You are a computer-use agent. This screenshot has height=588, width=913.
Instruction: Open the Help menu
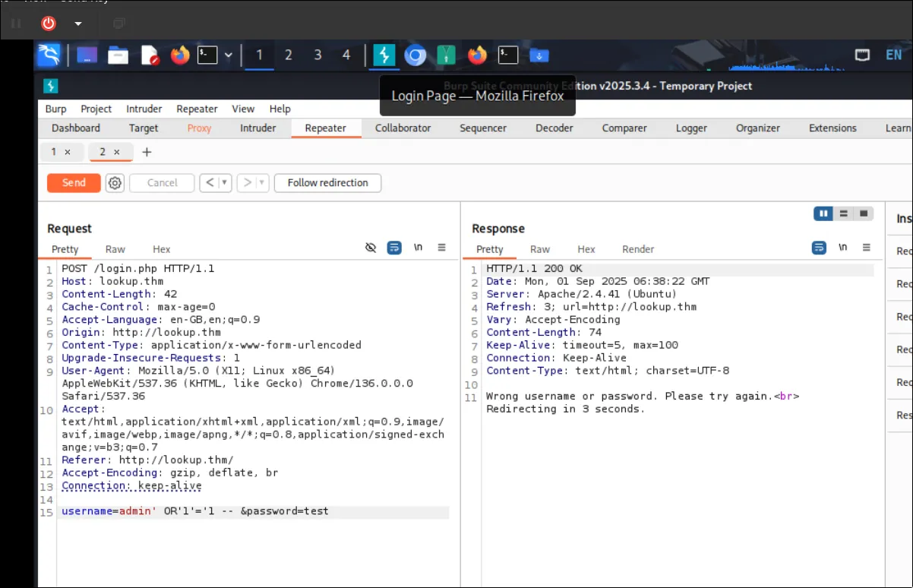point(280,109)
